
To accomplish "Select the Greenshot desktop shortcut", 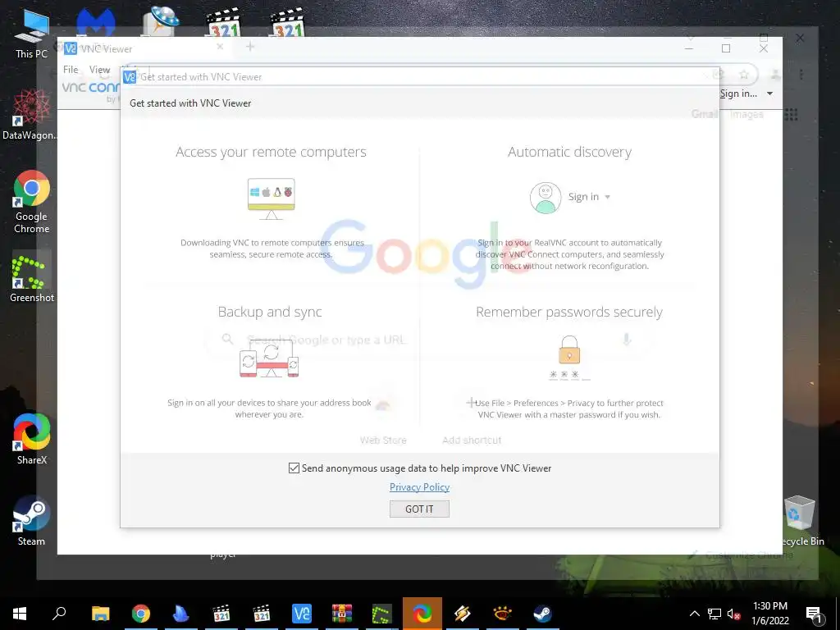I will (x=32, y=279).
